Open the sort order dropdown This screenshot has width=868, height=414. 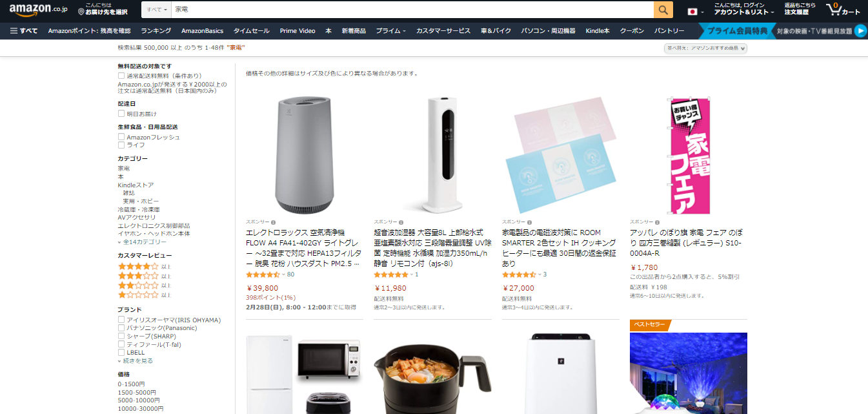coord(705,48)
